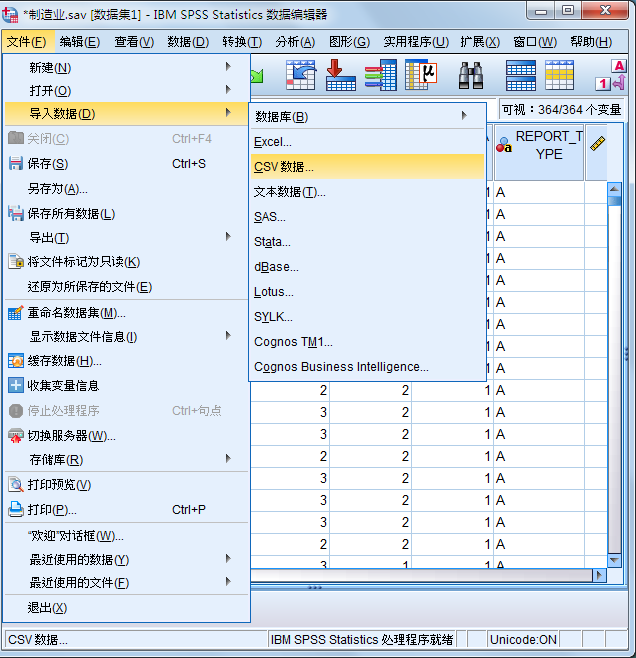Click the Insert Cases toolbar icon
Image resolution: width=636 pixels, height=658 pixels.
click(521, 76)
